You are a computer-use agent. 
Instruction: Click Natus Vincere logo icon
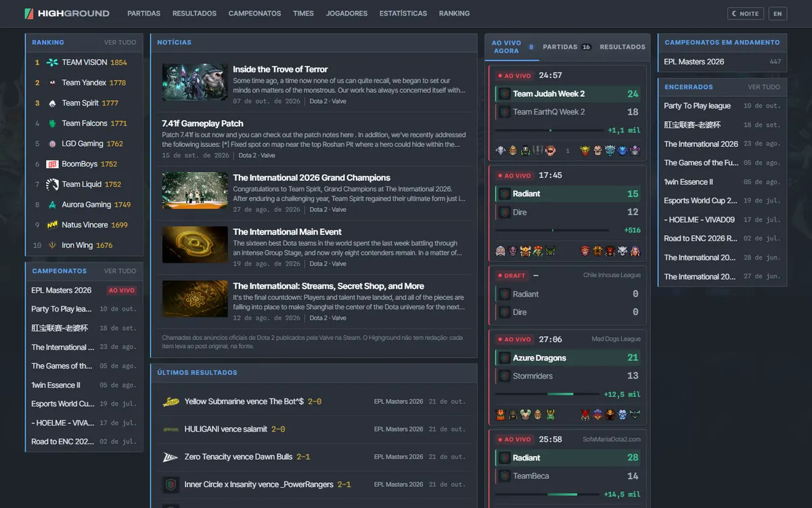52,225
